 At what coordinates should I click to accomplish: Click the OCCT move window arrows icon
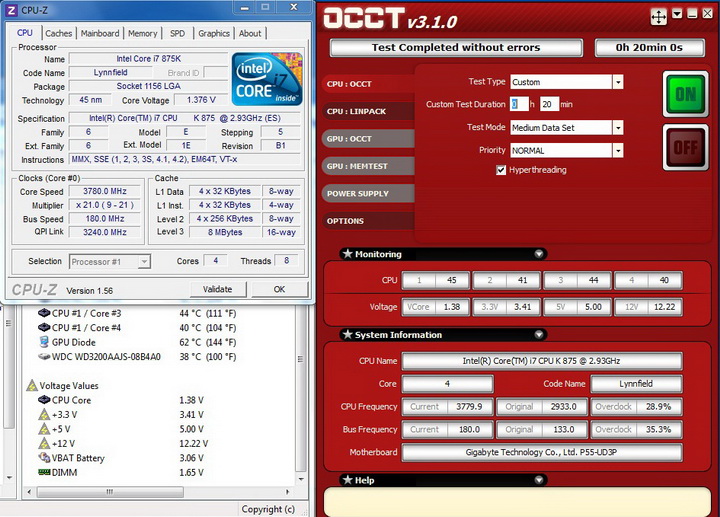[658, 17]
